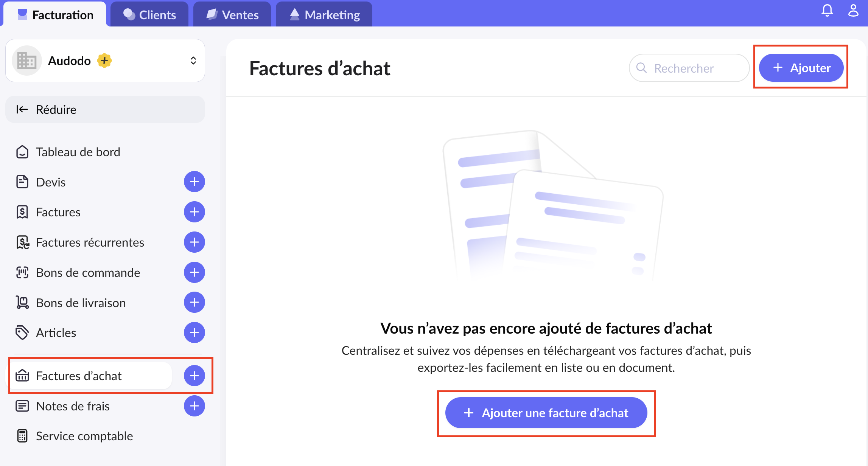Open the user account icon
Viewport: 868px width, 466px height.
[x=853, y=11]
